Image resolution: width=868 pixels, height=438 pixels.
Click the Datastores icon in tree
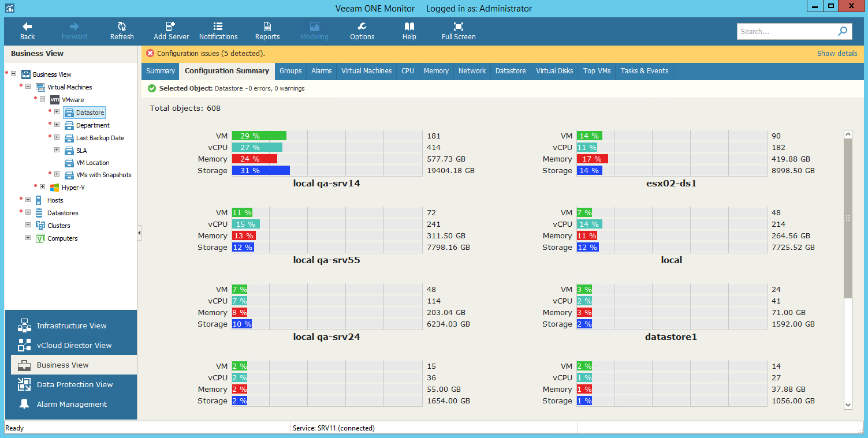pos(40,213)
